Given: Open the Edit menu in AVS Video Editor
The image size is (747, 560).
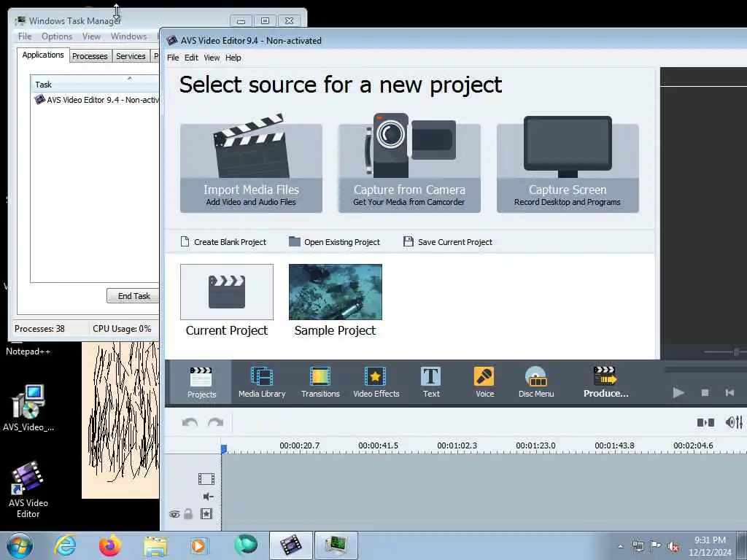Looking at the screenshot, I should coord(191,58).
